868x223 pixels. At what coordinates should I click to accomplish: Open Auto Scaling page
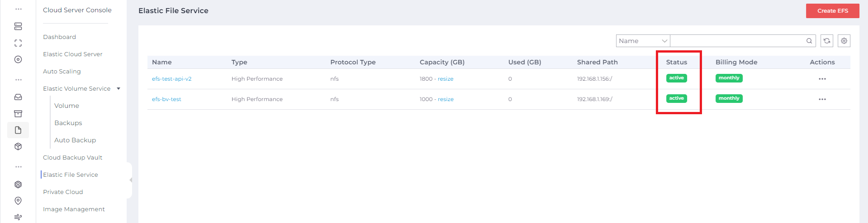[x=62, y=71]
